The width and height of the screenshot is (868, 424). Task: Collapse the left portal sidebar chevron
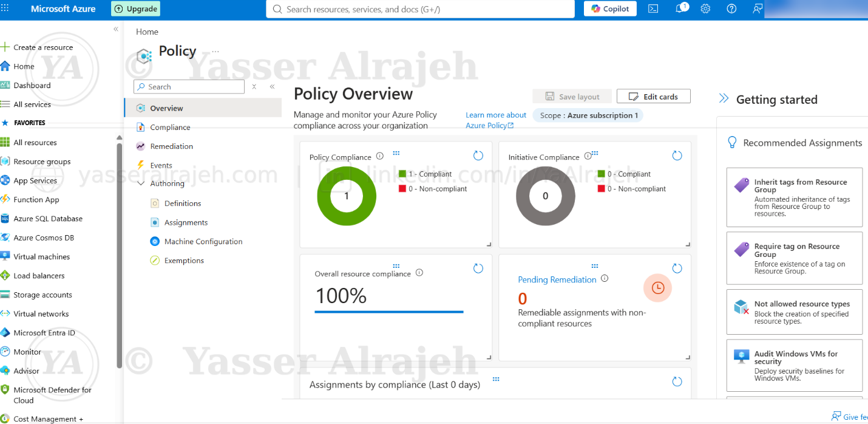115,29
